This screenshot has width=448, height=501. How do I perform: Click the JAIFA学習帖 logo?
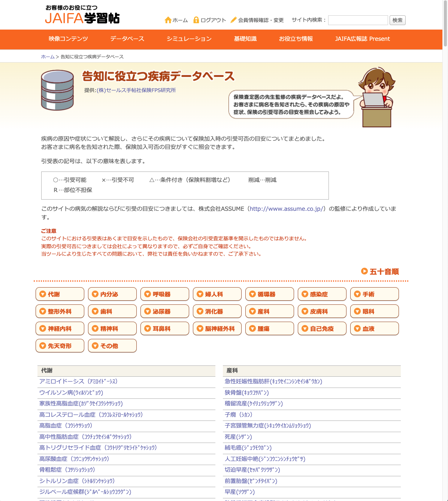(x=82, y=15)
